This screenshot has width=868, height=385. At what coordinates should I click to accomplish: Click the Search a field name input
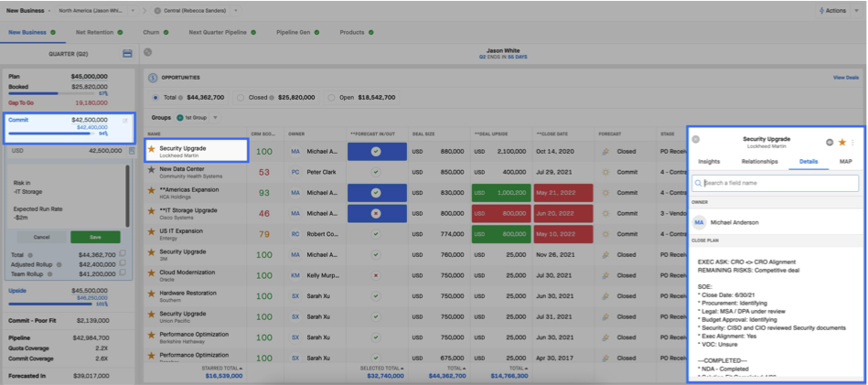pos(775,183)
